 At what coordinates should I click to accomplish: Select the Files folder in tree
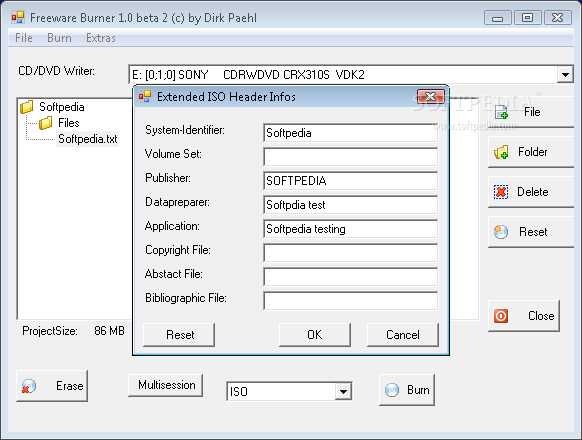coord(69,123)
